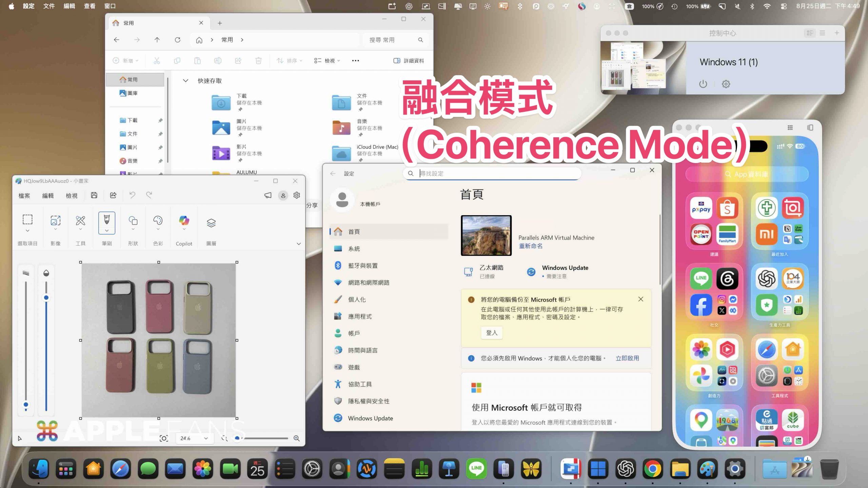This screenshot has width=868, height=488.
Task: Open the power button for Windows 11 VM
Action: click(703, 84)
